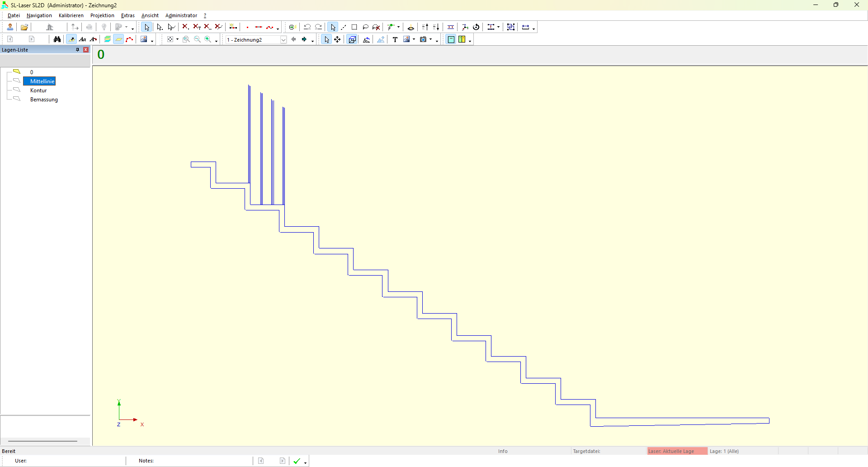This screenshot has height=467, width=868.
Task: Select the Text tool (T icon)
Action: [395, 39]
